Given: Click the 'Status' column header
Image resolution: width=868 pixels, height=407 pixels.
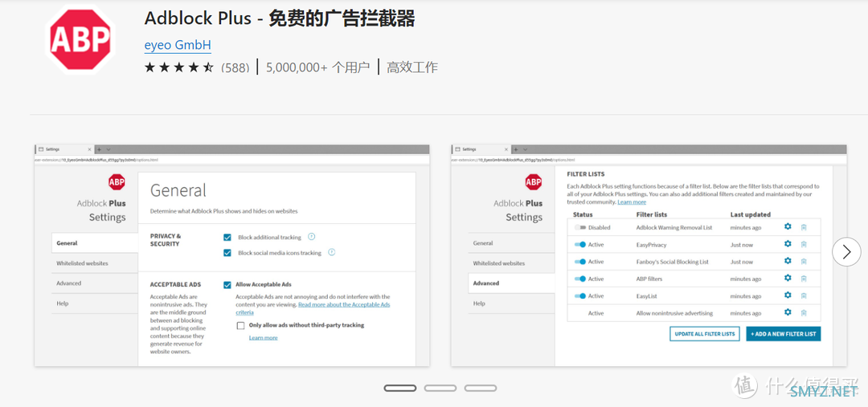Looking at the screenshot, I should coord(583,214).
